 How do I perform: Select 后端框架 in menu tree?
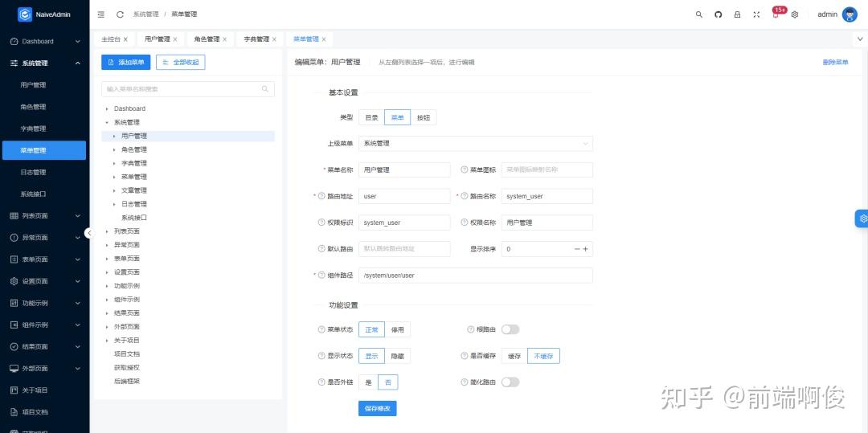[x=127, y=381]
